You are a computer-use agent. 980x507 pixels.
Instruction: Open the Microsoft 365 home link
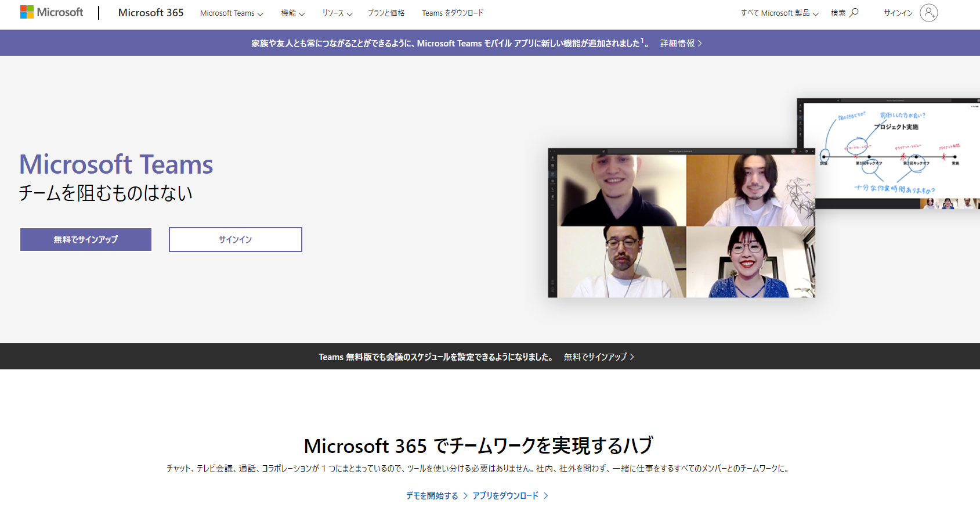150,13
